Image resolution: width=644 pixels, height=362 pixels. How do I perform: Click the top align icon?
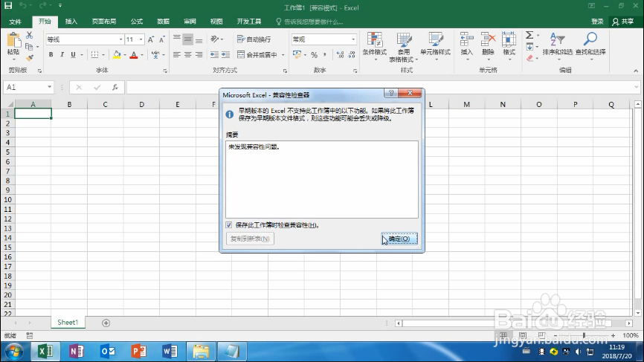[176, 39]
